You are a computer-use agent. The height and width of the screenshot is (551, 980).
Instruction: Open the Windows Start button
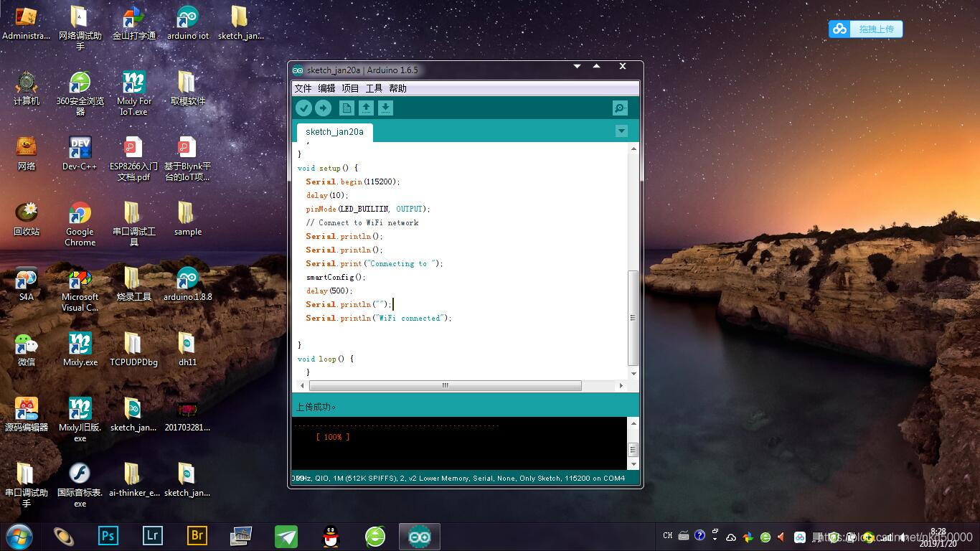[x=19, y=537]
